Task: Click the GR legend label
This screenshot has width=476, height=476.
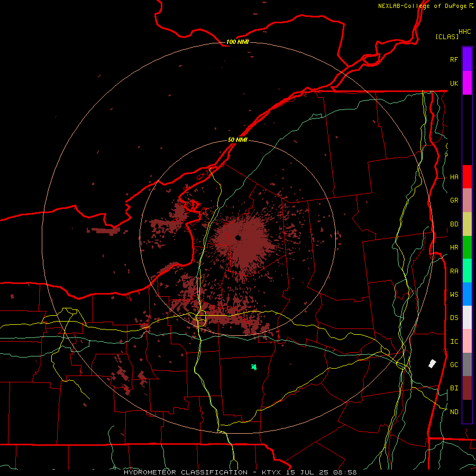Action: pyautogui.click(x=454, y=200)
